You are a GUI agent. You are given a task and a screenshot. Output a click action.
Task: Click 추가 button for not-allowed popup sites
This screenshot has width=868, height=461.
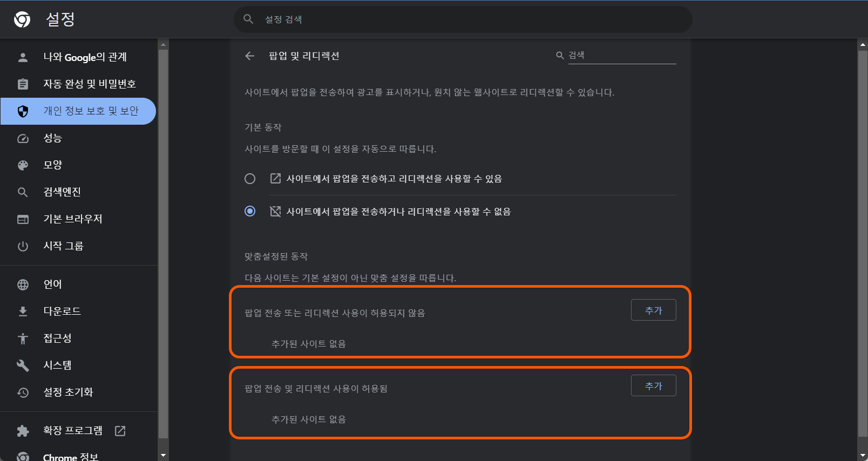point(653,310)
